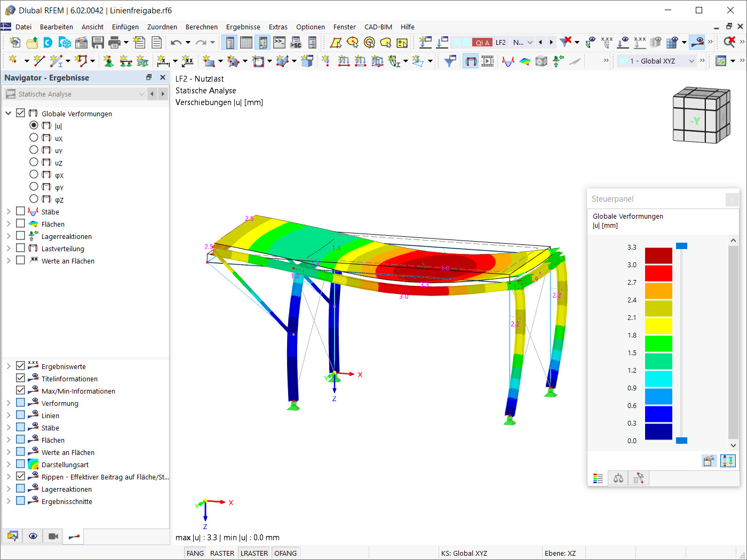Image resolution: width=747 pixels, height=560 pixels.
Task: Show surface results color map icon
Action: point(525,61)
